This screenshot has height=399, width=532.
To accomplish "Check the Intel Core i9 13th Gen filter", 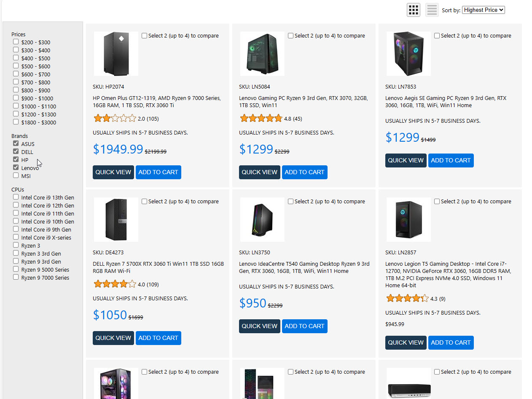I will (x=16, y=197).
